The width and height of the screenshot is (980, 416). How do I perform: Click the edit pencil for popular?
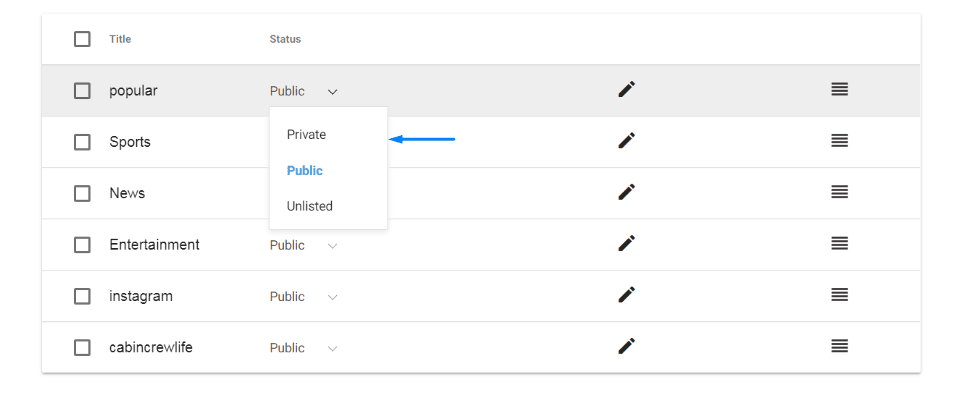point(626,90)
